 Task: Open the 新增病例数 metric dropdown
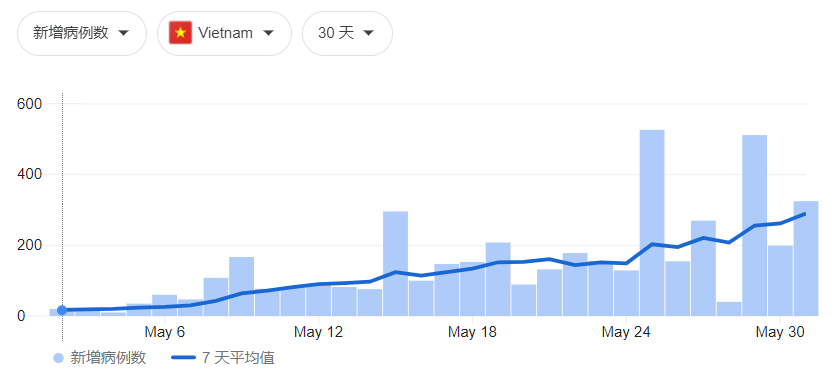coord(82,33)
